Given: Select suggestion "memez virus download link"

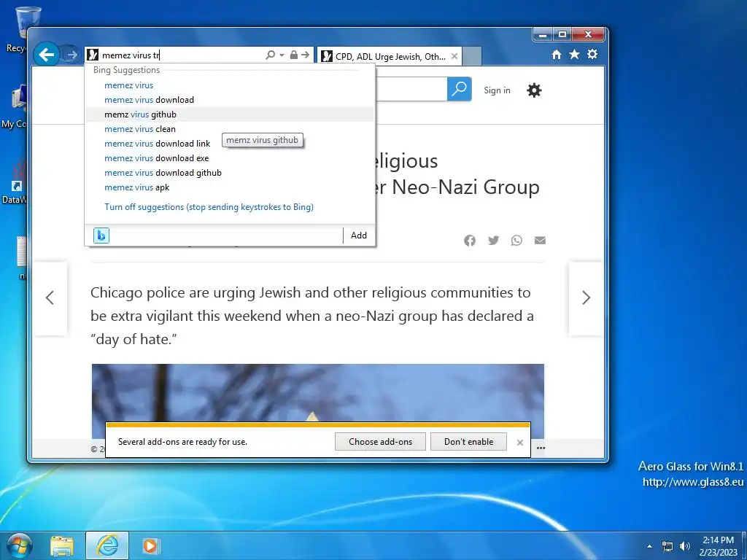Looking at the screenshot, I should pos(230,144).
